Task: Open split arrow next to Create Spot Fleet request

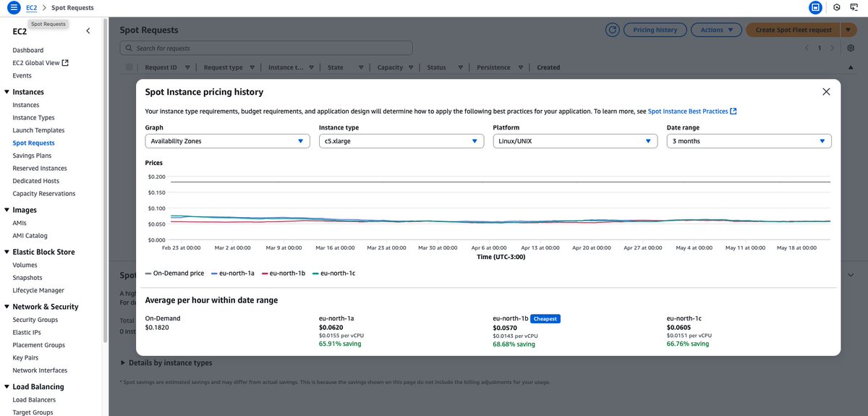Action: point(848,30)
